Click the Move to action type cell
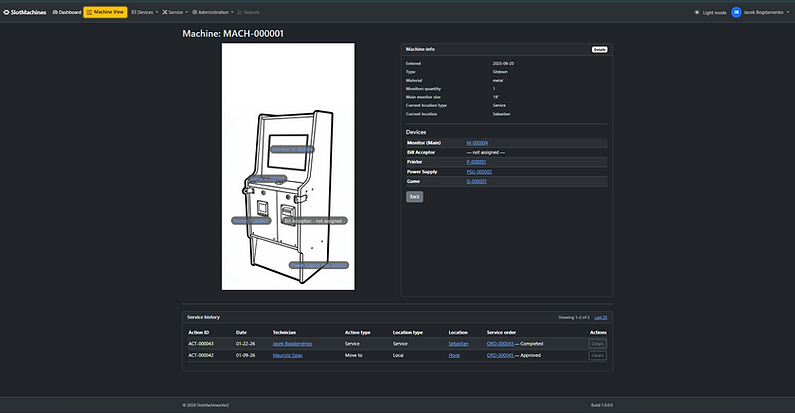The height and width of the screenshot is (413, 795). click(353, 355)
